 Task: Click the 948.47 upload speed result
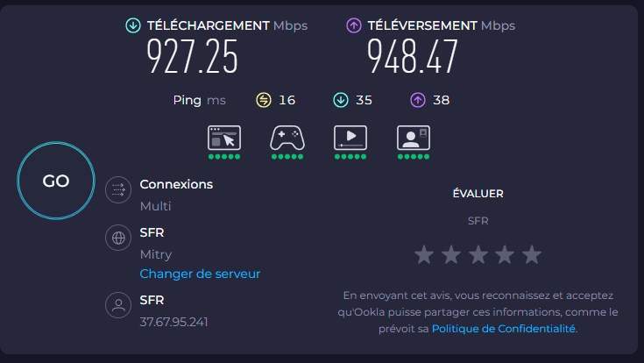[x=413, y=56]
